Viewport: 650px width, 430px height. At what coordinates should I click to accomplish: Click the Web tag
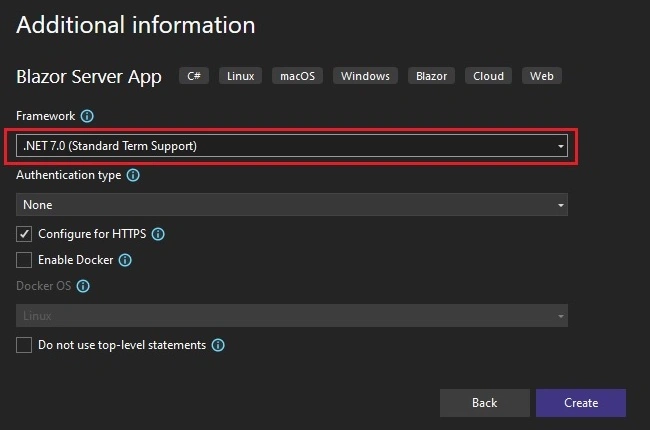coord(542,76)
